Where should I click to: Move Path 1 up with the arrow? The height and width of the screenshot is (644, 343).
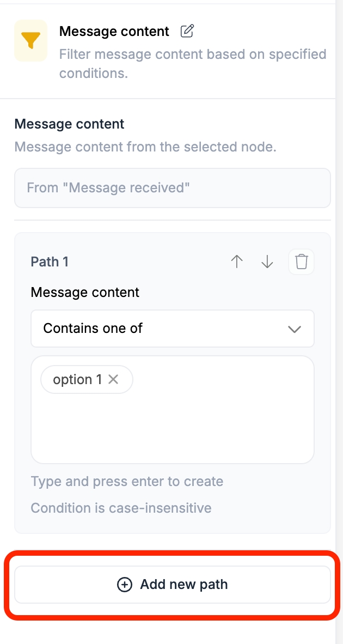tap(237, 262)
